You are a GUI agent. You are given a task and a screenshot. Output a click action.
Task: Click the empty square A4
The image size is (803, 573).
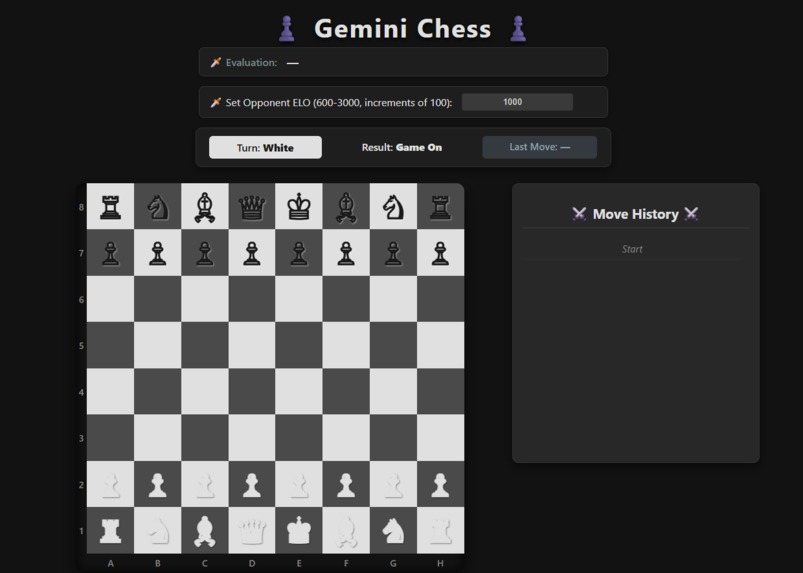(111, 391)
